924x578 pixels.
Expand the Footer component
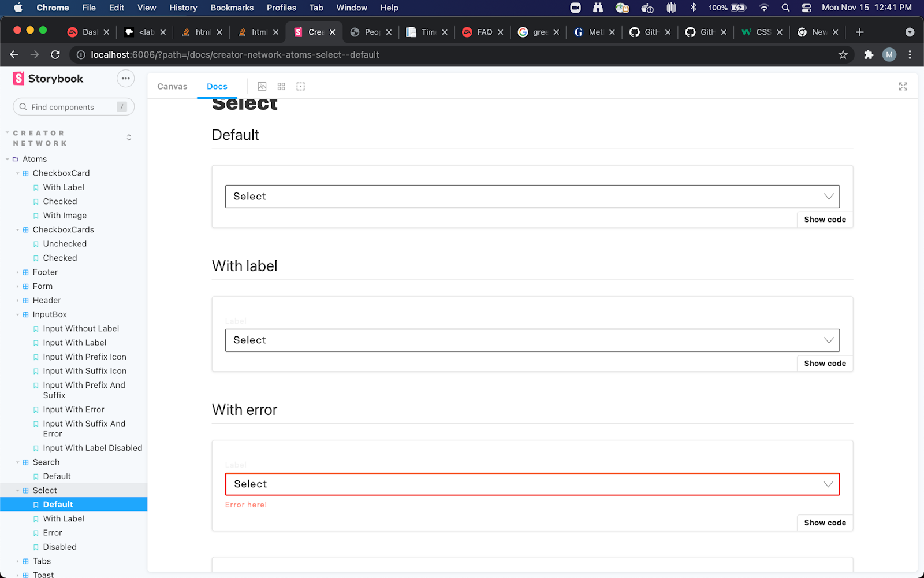click(x=45, y=272)
